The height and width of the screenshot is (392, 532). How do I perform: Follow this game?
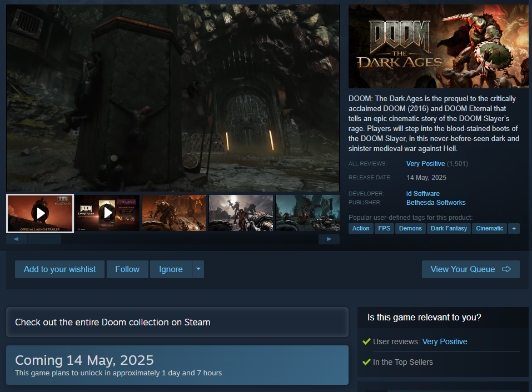127,269
